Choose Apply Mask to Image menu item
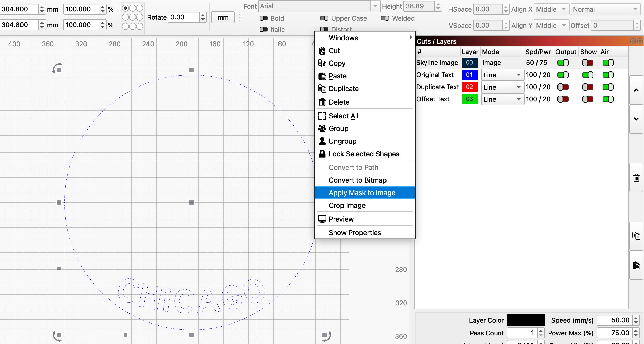The height and width of the screenshot is (344, 644). click(362, 193)
